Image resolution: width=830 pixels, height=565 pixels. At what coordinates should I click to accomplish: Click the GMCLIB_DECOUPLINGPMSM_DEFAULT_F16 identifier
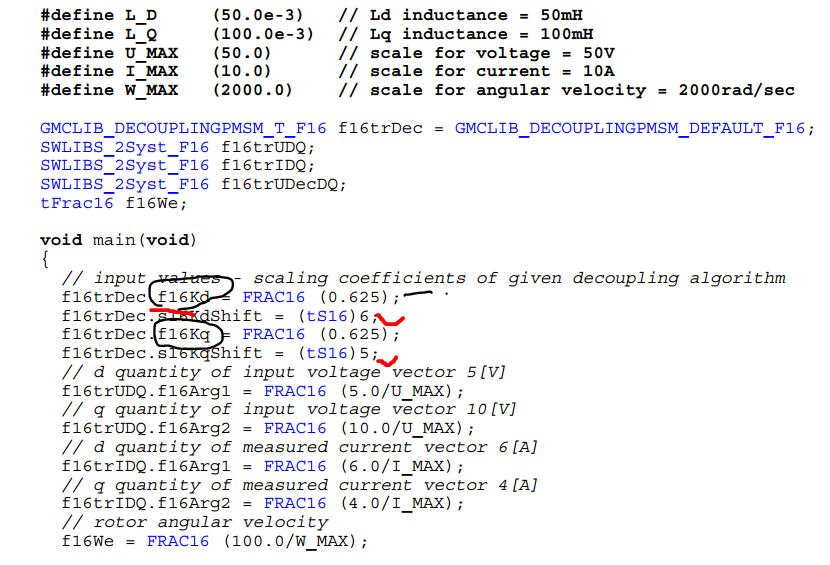point(630,129)
